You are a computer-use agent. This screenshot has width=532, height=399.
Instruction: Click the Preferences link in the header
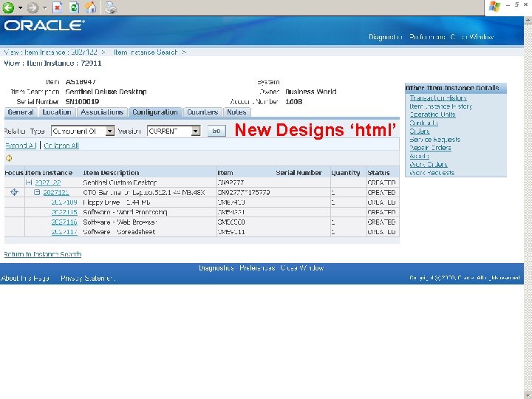[427, 37]
